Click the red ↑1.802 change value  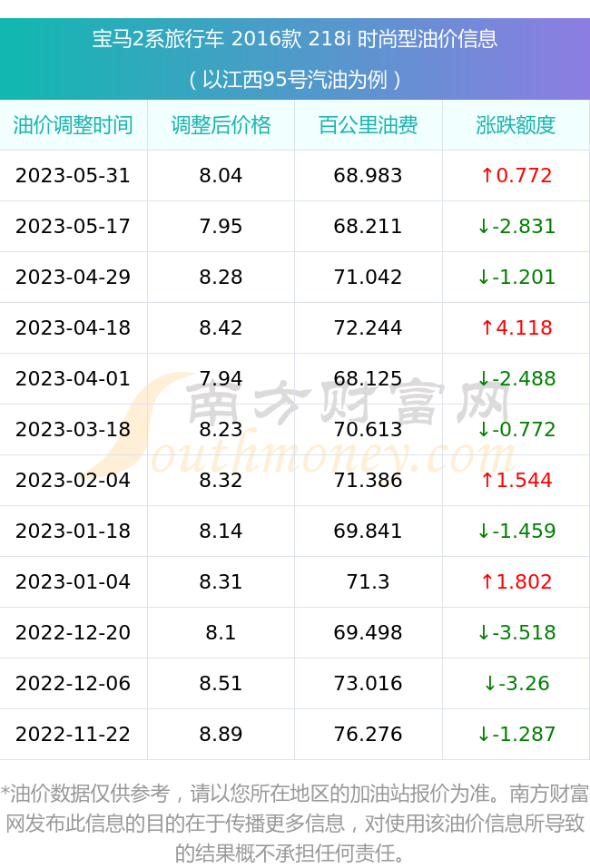[516, 581]
